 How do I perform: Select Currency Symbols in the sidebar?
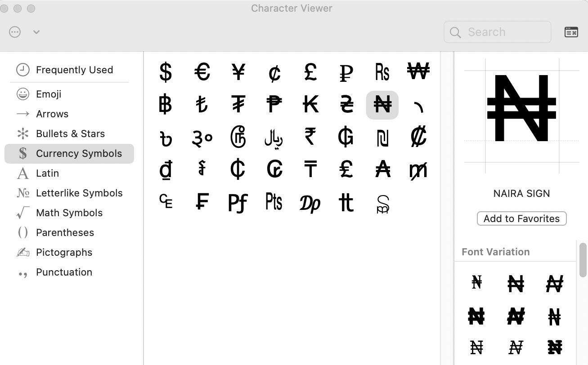79,153
